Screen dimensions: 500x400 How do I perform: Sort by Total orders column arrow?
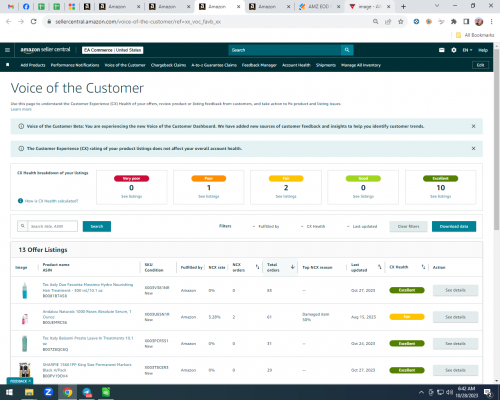[293, 267]
